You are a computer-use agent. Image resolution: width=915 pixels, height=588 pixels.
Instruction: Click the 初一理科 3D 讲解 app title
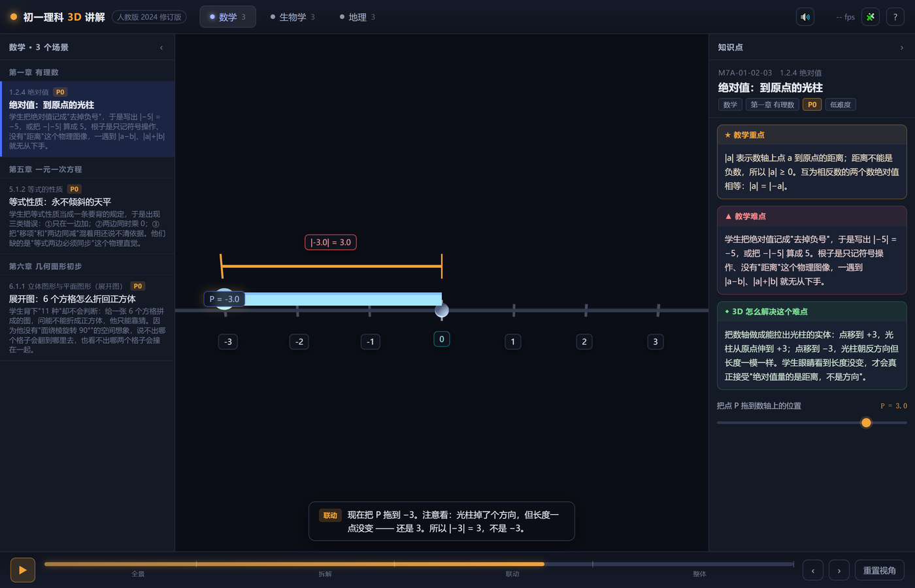click(x=64, y=17)
